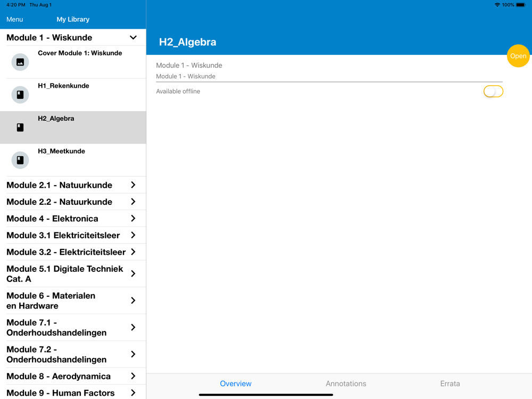
Task: Tap the book icon beside H1_Rekenkunde
Action: pyautogui.click(x=20, y=95)
